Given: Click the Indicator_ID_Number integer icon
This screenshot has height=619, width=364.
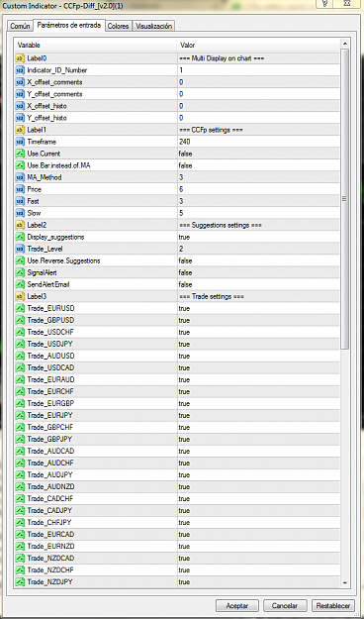Looking at the screenshot, I should tap(20, 70).
